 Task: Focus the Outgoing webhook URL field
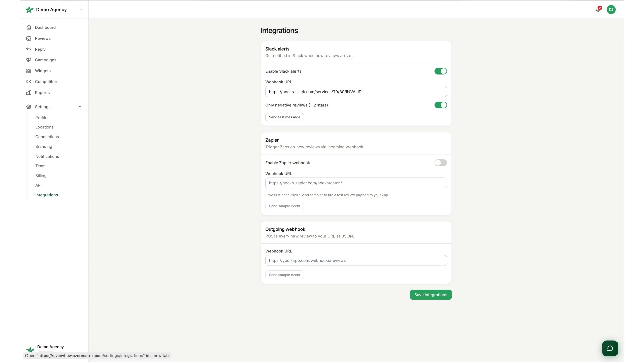[356, 261]
